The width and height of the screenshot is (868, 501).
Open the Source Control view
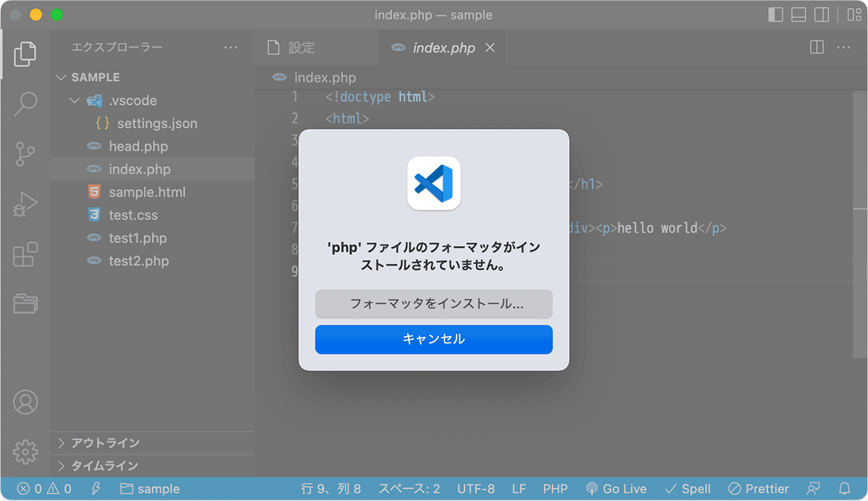point(25,154)
